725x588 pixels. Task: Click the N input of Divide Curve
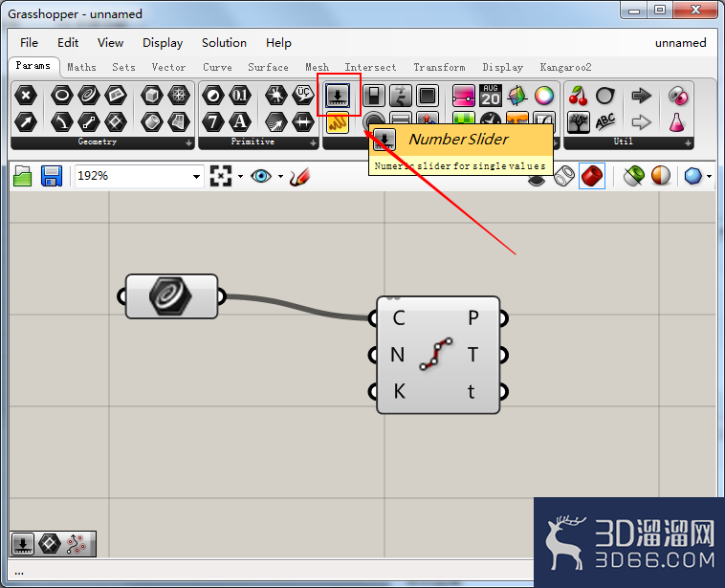398,355
